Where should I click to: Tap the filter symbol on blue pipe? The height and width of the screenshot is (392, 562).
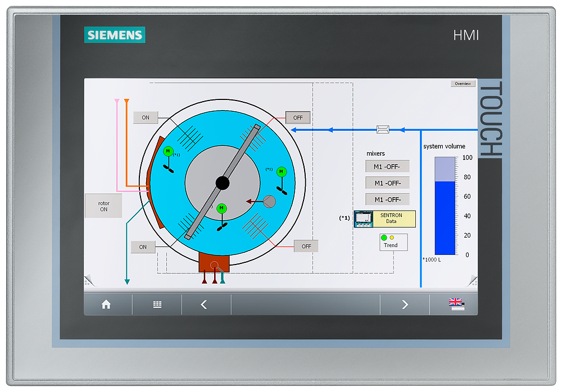(x=384, y=129)
